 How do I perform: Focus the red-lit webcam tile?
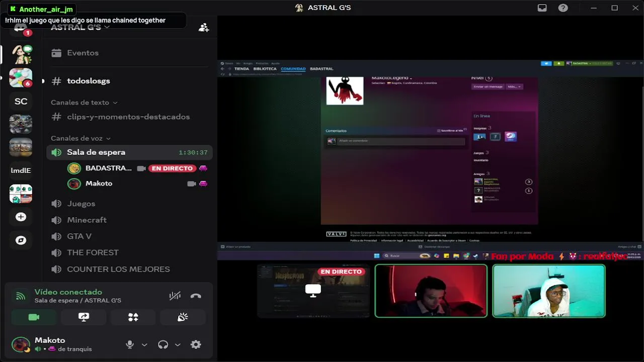(431, 291)
